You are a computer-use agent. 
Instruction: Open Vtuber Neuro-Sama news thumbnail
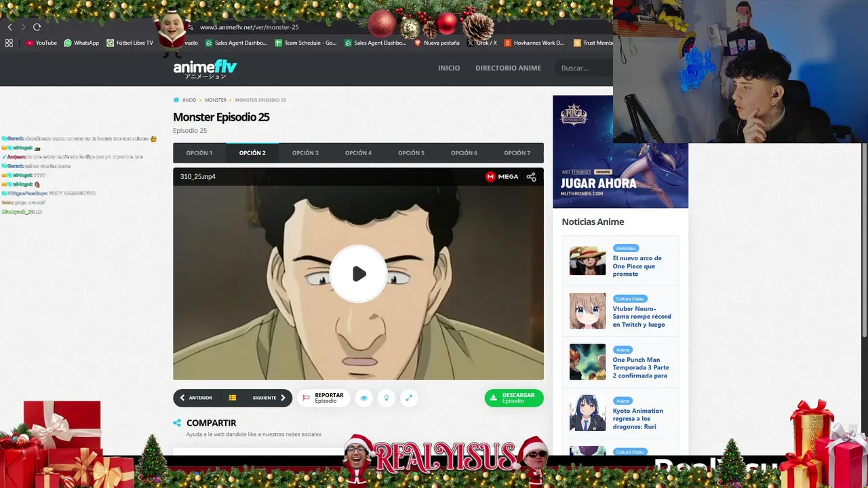[x=587, y=311]
